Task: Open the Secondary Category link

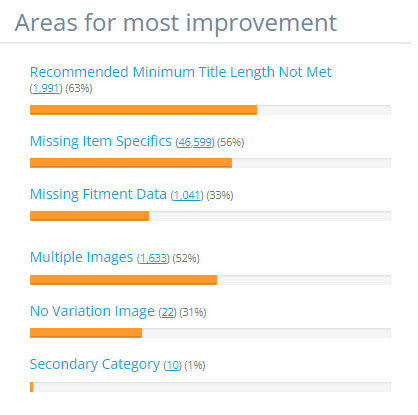Action: click(95, 364)
